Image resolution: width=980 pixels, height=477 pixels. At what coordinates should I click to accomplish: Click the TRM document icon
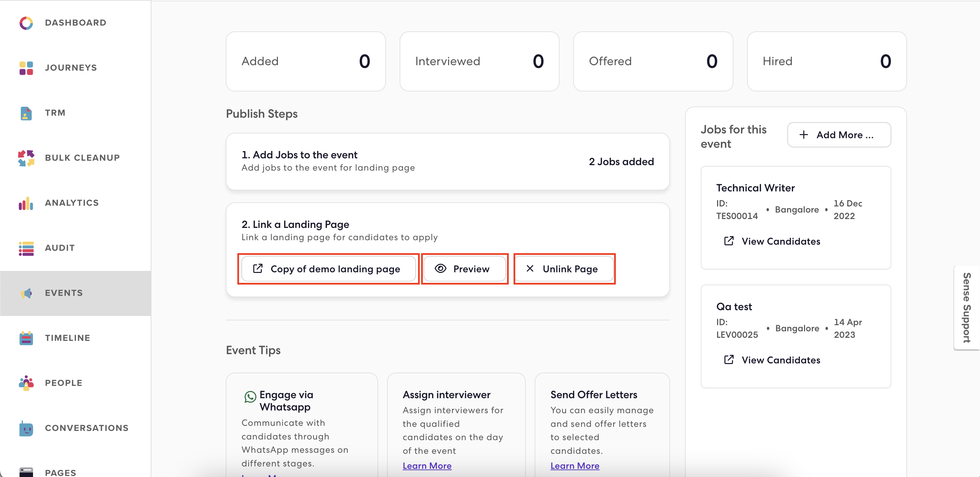click(x=26, y=113)
